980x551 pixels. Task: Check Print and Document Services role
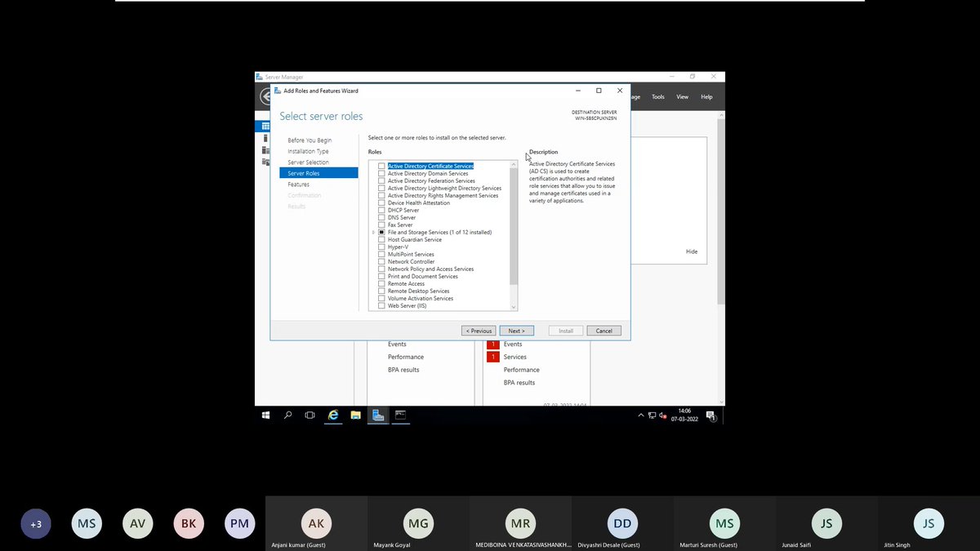(x=381, y=277)
